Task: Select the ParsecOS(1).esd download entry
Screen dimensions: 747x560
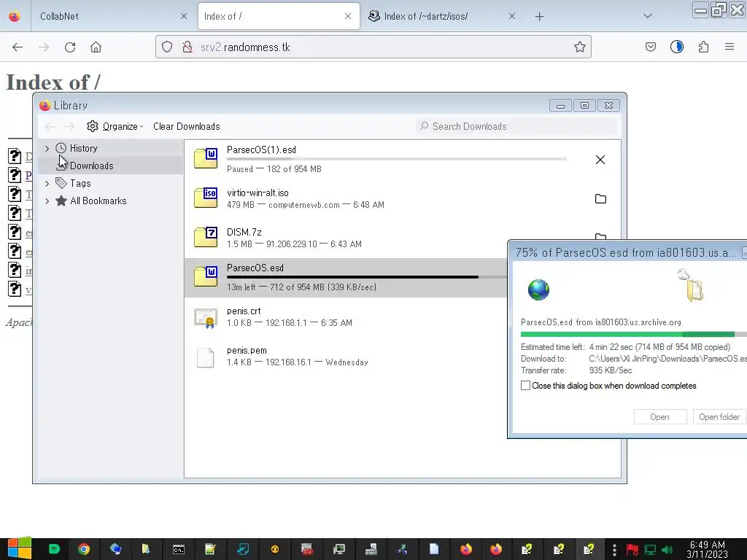Action: pos(403,159)
